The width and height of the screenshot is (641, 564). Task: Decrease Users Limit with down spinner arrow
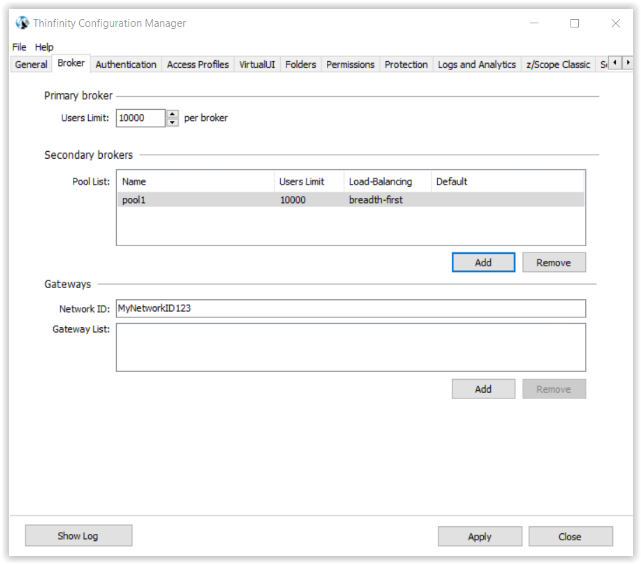coord(173,123)
